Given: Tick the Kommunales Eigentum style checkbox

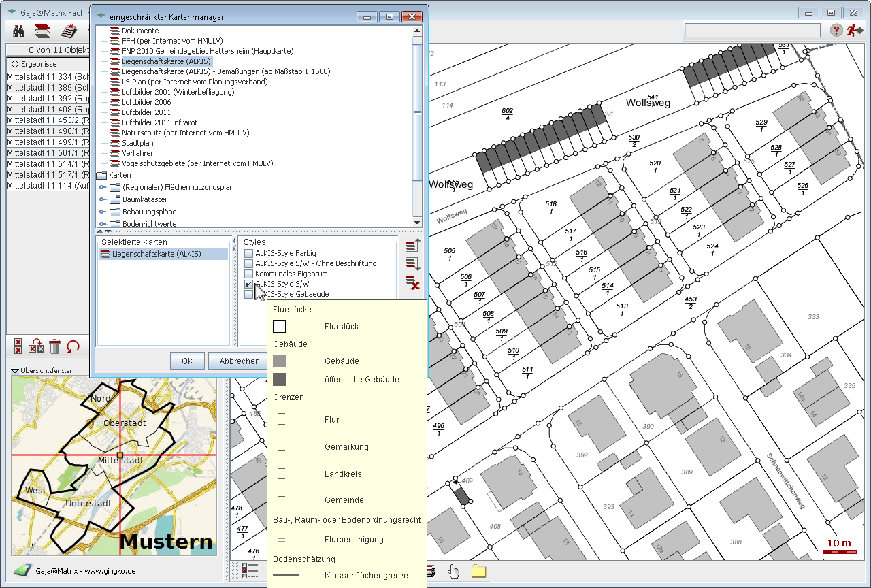Looking at the screenshot, I should tap(249, 274).
